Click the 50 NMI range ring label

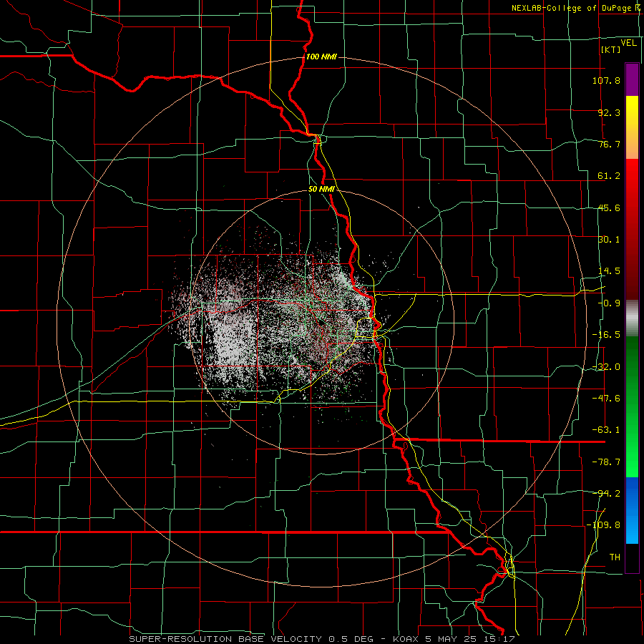(x=321, y=190)
